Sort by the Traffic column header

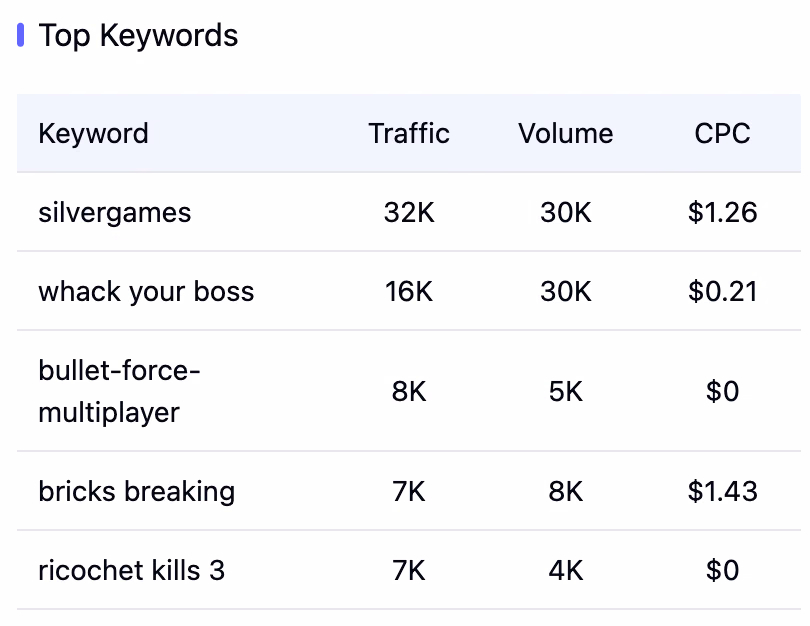click(x=409, y=133)
